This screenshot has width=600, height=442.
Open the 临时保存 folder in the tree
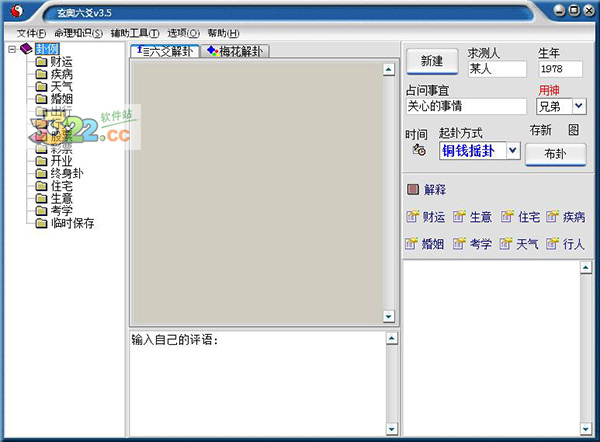coord(65,223)
